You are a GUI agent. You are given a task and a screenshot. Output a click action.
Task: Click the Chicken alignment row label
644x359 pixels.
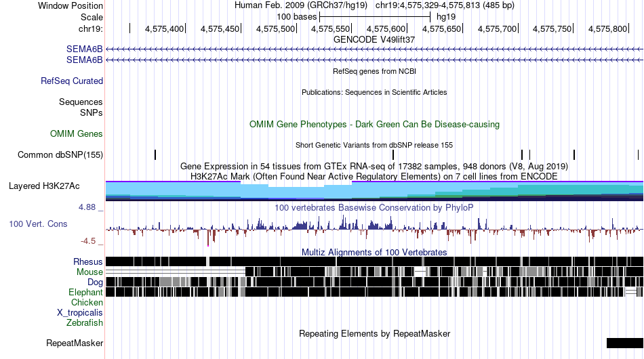click(x=87, y=302)
